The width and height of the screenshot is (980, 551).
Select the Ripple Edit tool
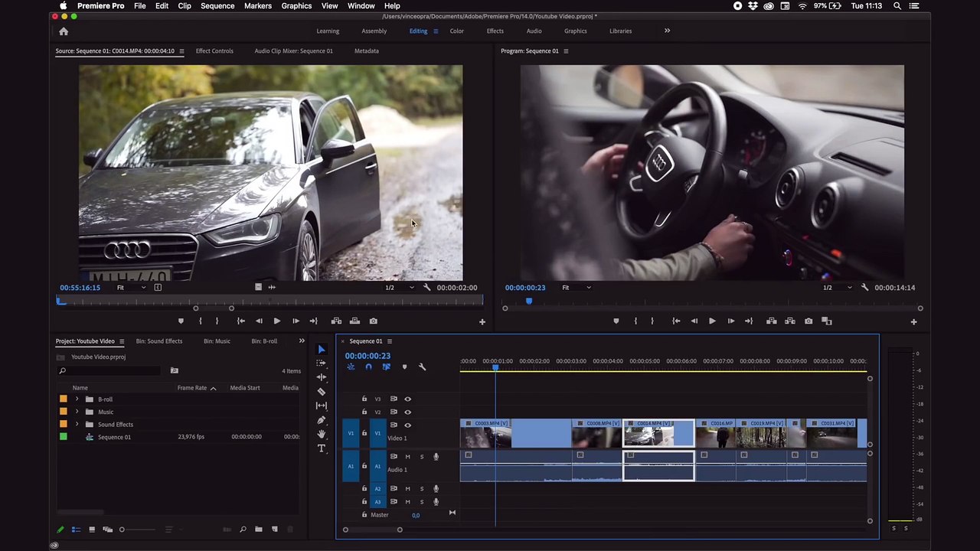click(x=322, y=377)
